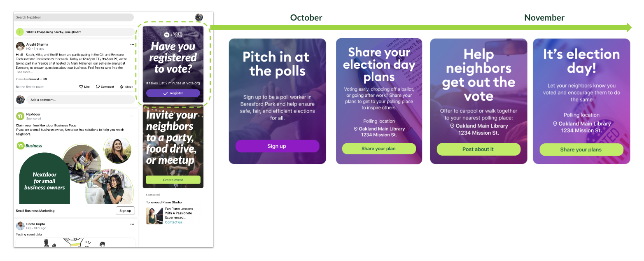Share Arushi Sharma's post
644x261 pixels.
pos(126,87)
